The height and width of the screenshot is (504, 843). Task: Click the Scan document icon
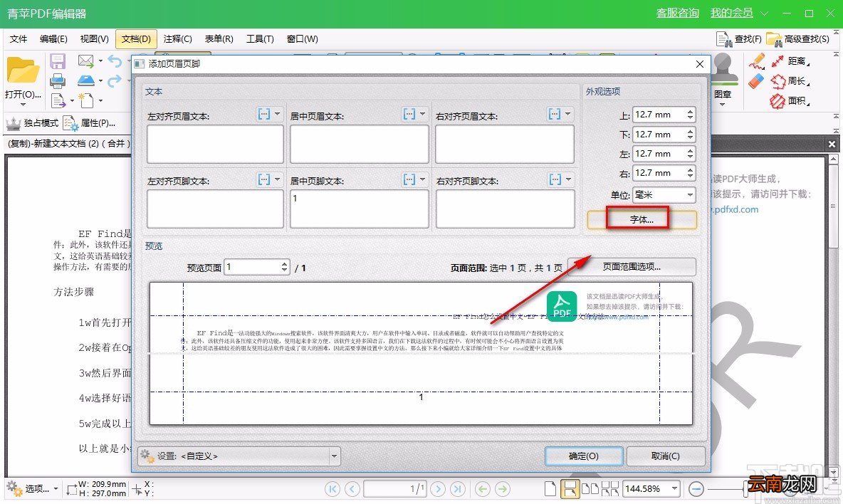coord(86,80)
